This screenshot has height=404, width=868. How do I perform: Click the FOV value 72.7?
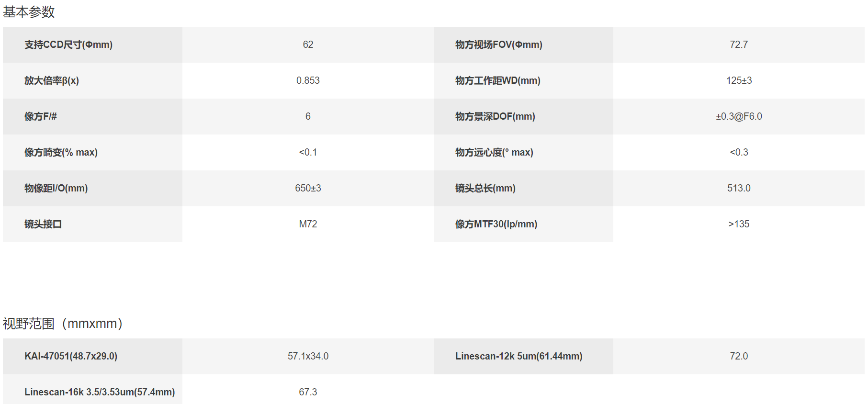(x=739, y=45)
